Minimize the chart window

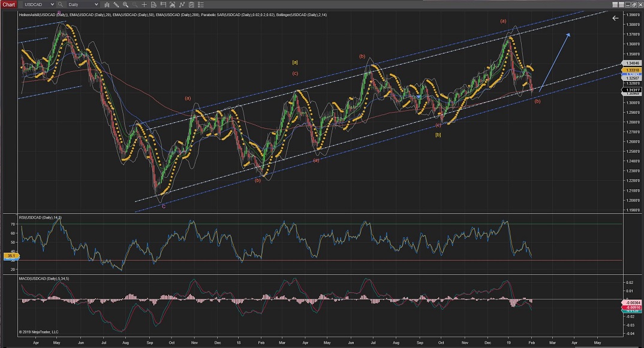pyautogui.click(x=628, y=5)
